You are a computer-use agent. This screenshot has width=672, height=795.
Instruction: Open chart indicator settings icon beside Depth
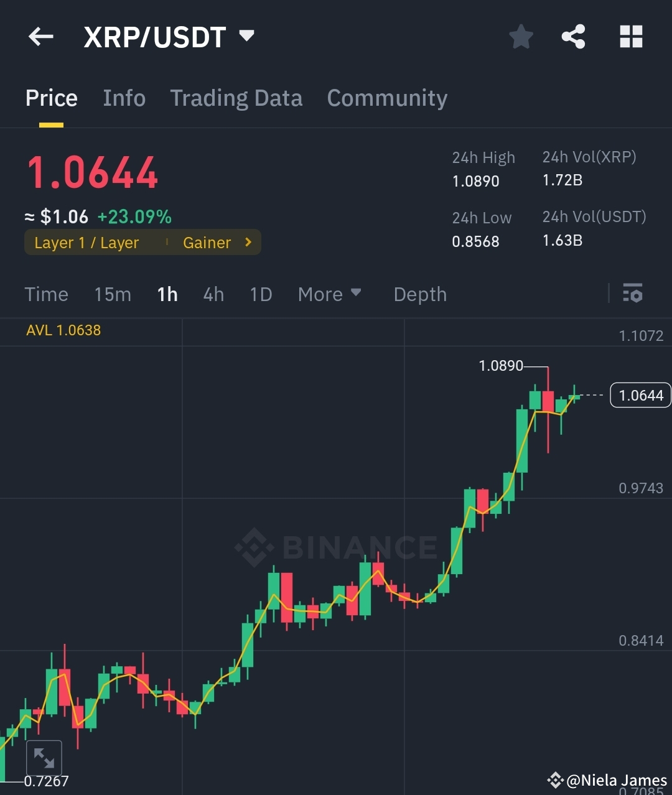pos(632,293)
